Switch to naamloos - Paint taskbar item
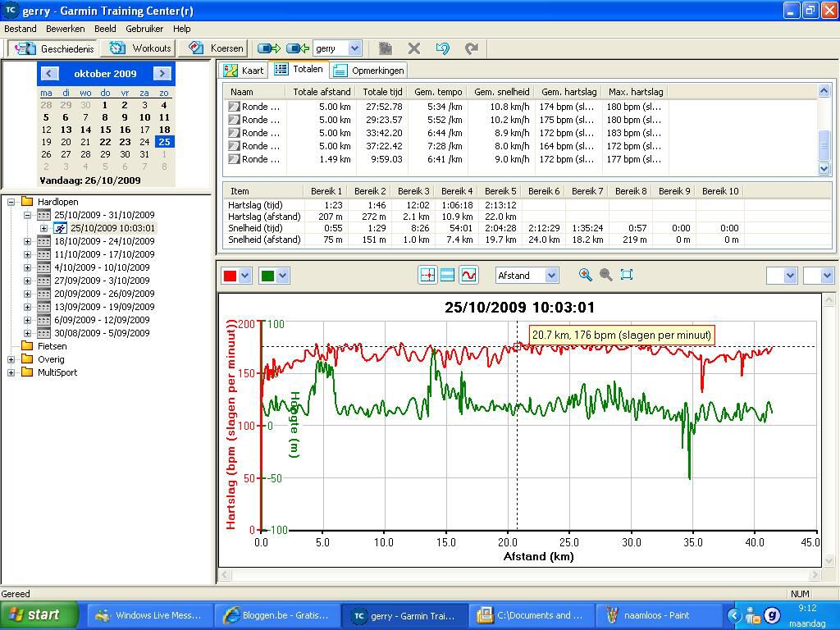 tap(658, 615)
